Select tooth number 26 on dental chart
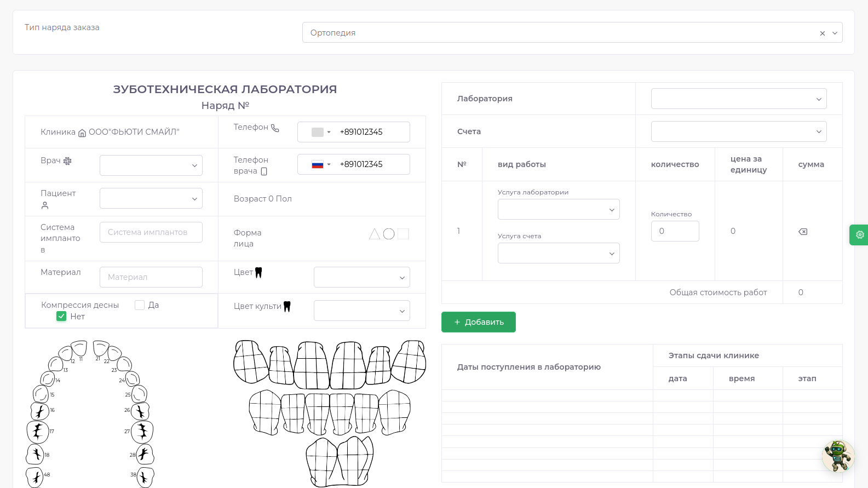Screen dimensions: 868x488 [140, 411]
